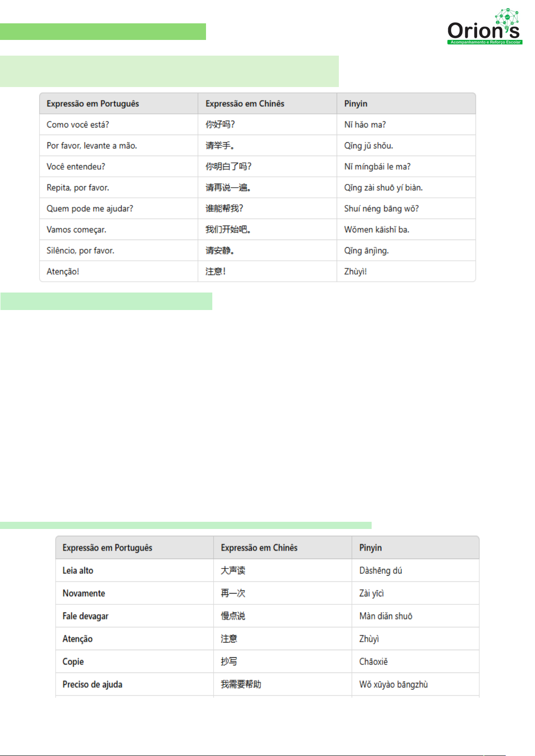This screenshot has width=535, height=756.
Task: Click the Chinese word 抄写
Action: click(229, 662)
